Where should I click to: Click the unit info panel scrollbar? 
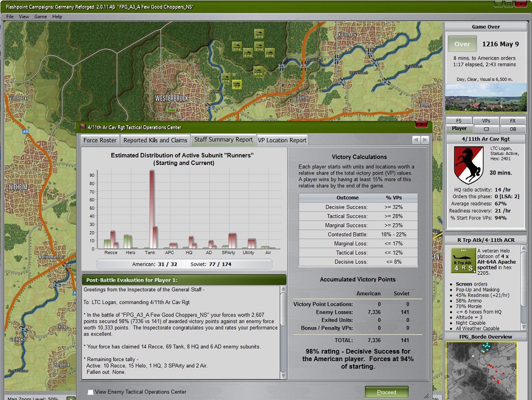pos(523,288)
